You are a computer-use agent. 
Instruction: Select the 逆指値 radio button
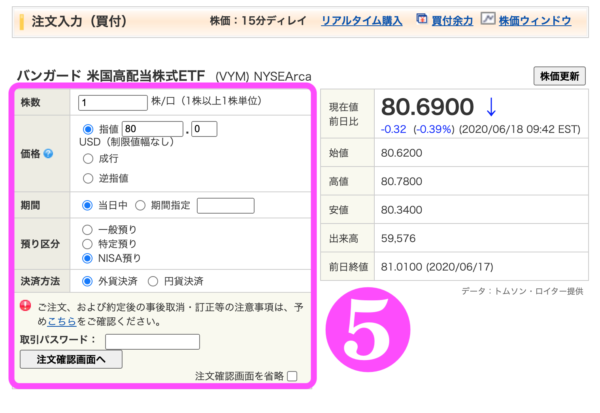pyautogui.click(x=88, y=178)
